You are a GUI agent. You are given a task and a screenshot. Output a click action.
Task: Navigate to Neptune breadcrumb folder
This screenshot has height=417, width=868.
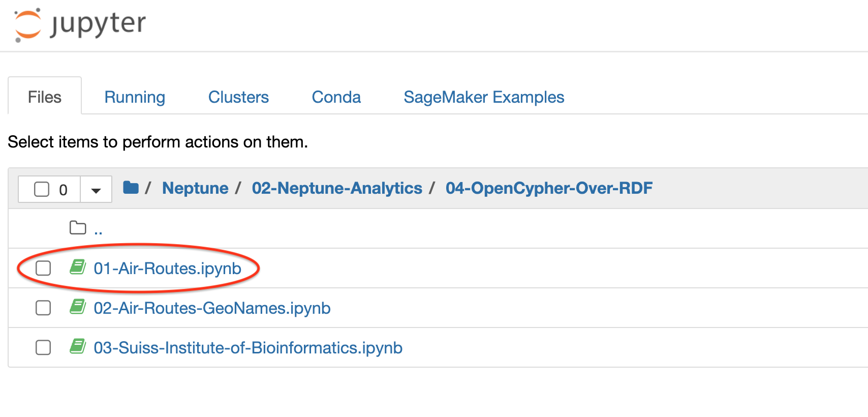coord(195,188)
